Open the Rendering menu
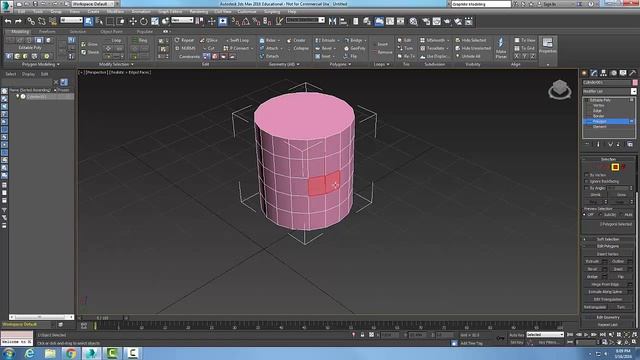Viewport: 640px width, 360px height. pyautogui.click(x=199, y=11)
